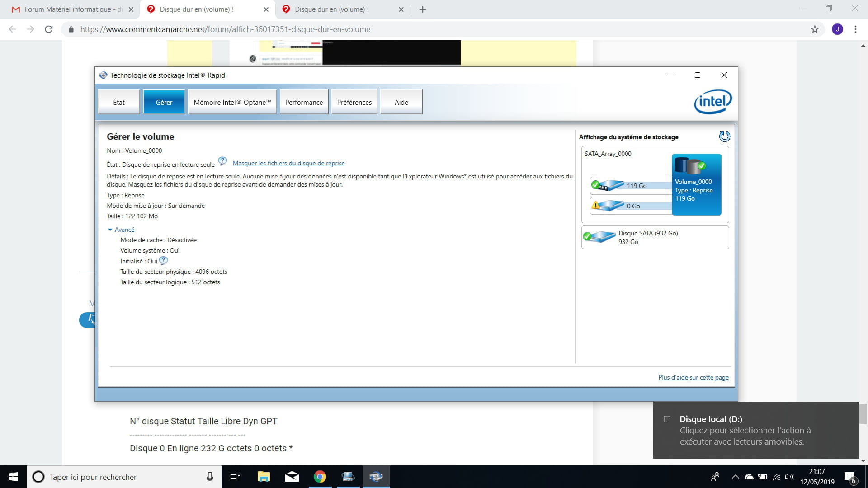View site security lock info
This screenshot has height=488, width=868.
(71, 29)
